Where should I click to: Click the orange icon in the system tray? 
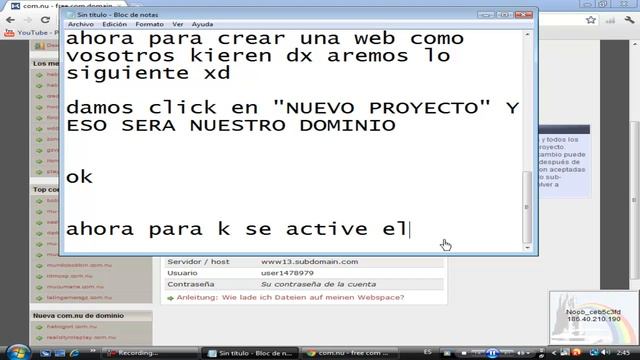pyautogui.click(x=576, y=353)
